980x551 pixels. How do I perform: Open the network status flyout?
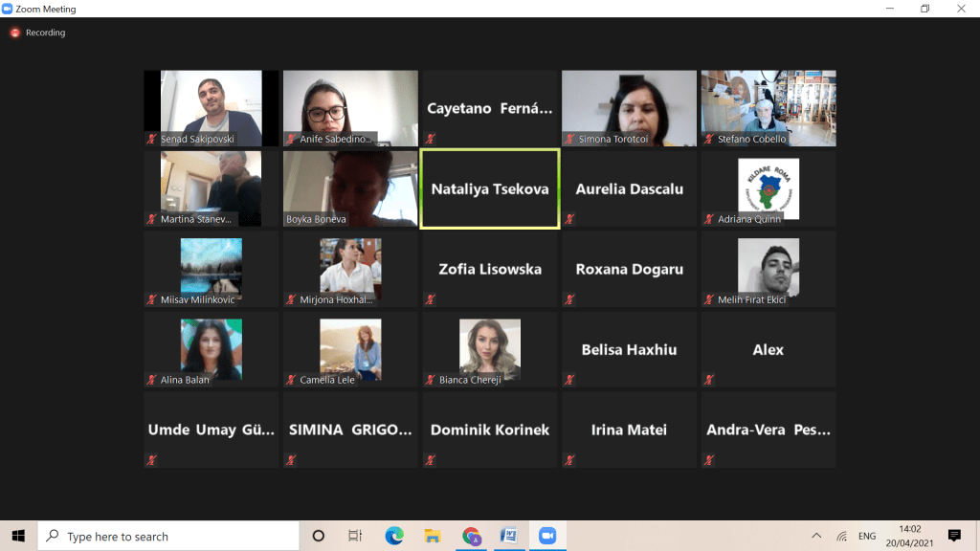point(841,536)
